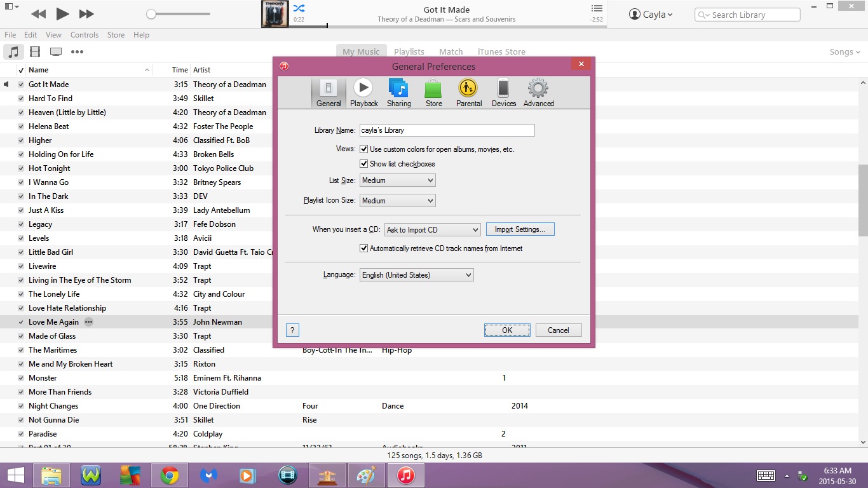Open the Playlist Icon Size dropdown

(x=397, y=201)
